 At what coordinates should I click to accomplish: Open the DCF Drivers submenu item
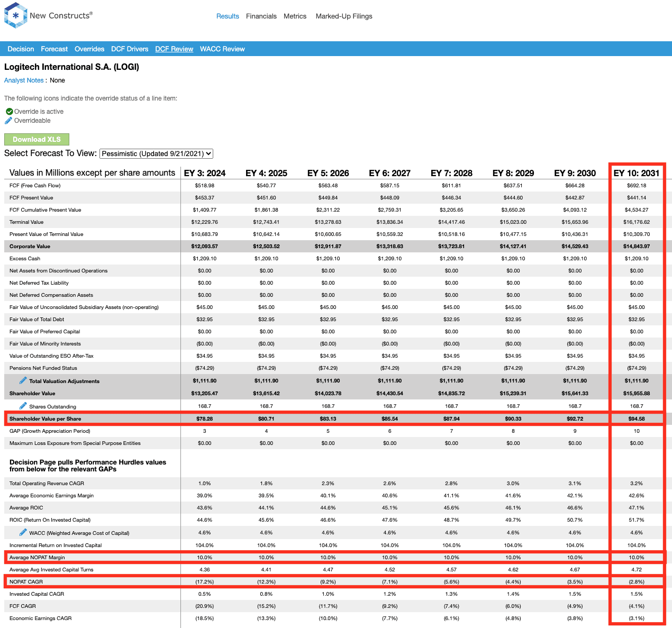coord(130,49)
